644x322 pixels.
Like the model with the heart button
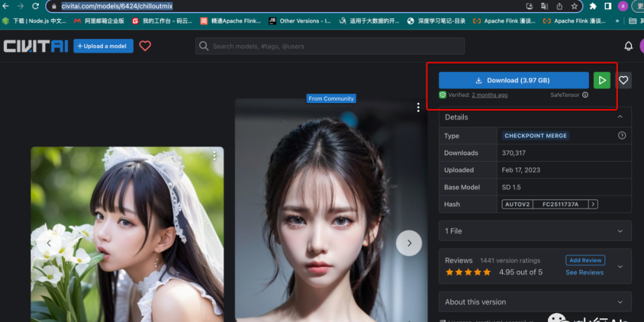click(624, 80)
